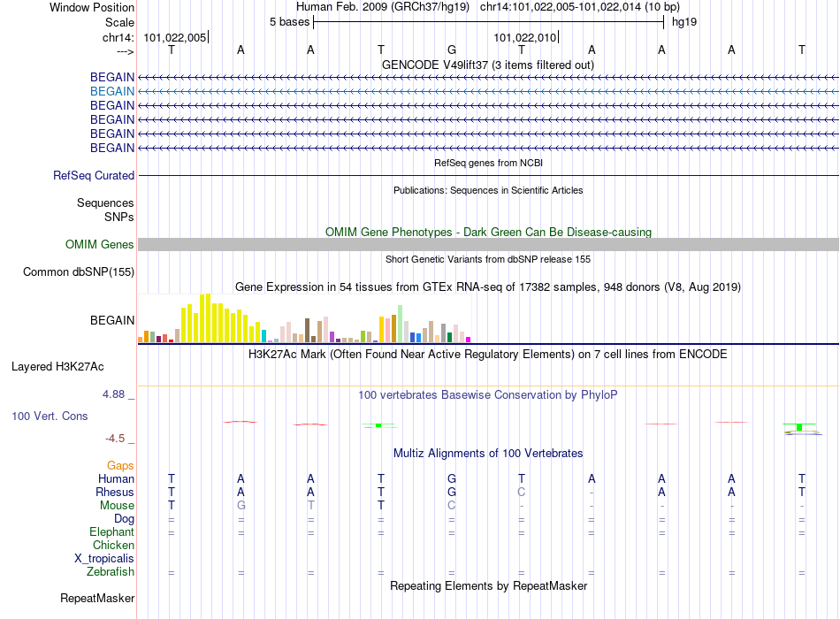Image resolution: width=840 pixels, height=619 pixels.
Task: Select the X_tropicalis species row label
Action: [x=104, y=559]
